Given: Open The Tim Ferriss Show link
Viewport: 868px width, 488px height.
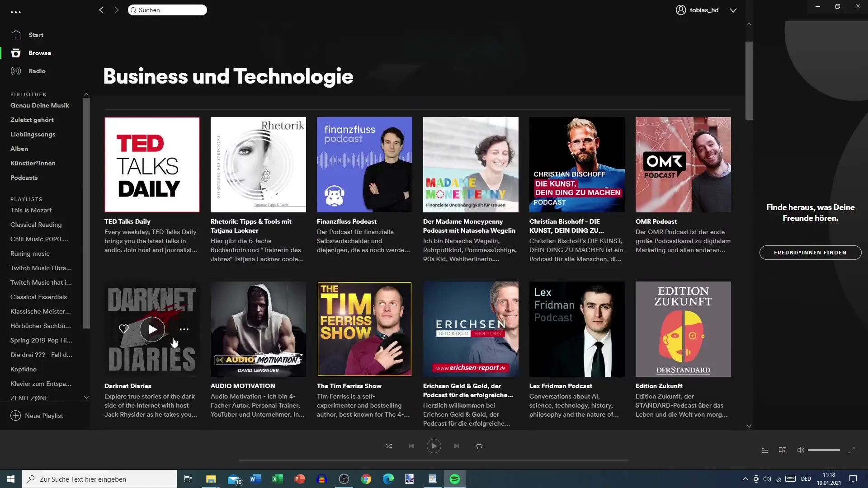Looking at the screenshot, I should pyautogui.click(x=349, y=386).
